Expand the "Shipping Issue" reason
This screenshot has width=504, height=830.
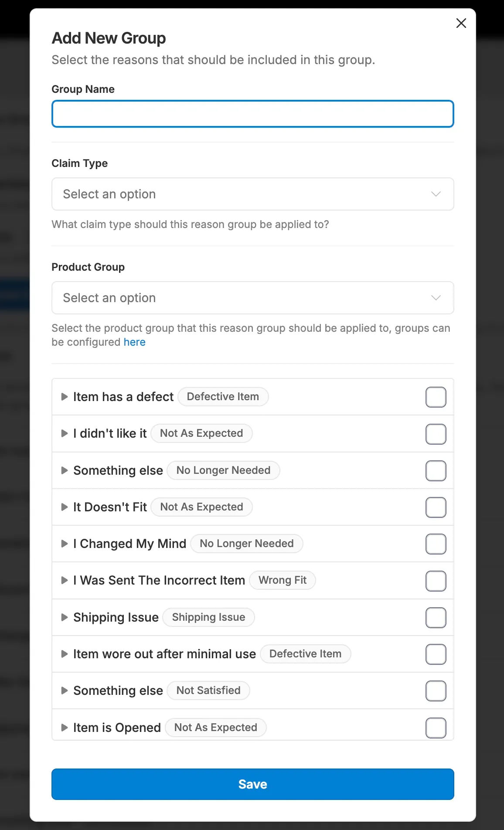coord(64,617)
